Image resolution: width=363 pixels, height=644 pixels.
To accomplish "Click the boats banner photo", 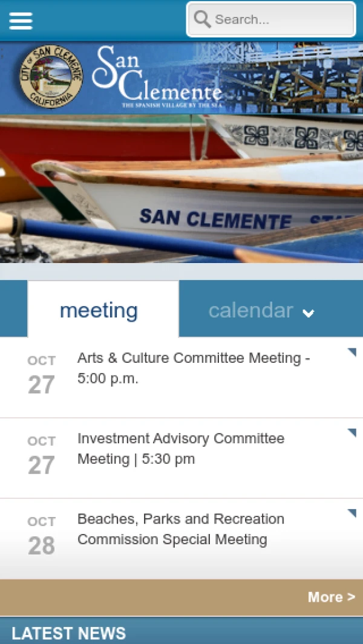I will pos(181,194).
